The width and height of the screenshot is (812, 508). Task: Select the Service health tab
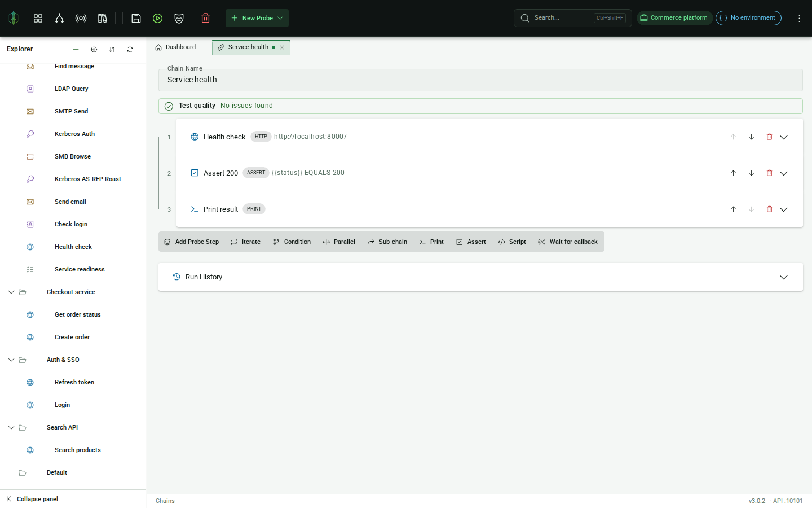point(248,47)
